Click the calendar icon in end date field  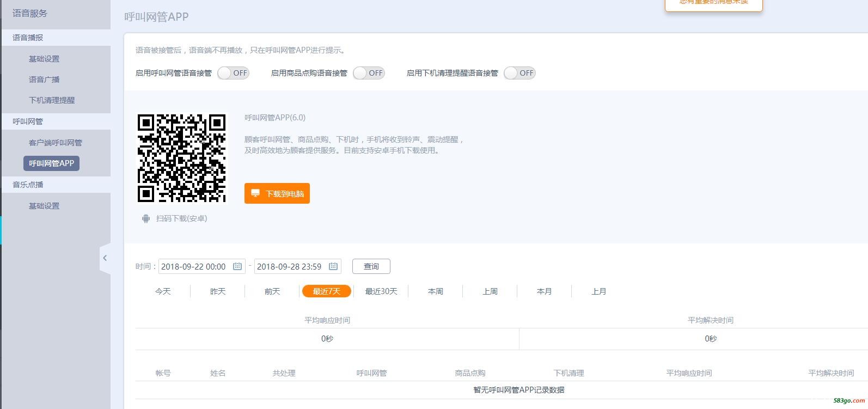[333, 266]
